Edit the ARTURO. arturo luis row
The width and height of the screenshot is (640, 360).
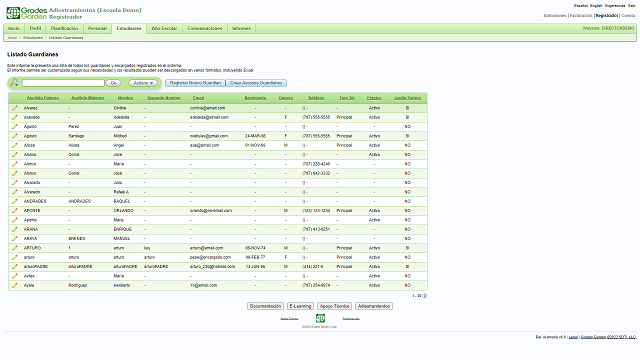(x=15, y=248)
